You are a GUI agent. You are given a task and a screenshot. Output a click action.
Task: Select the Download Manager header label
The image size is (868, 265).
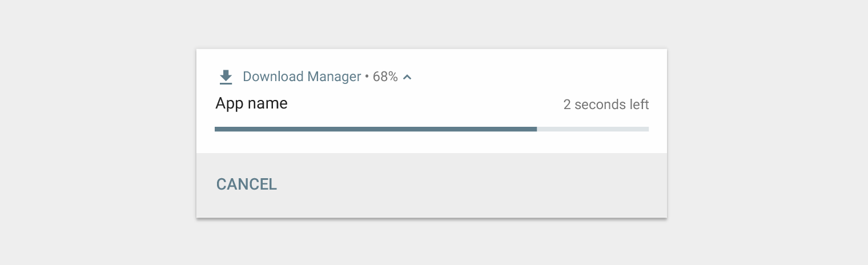coord(302,77)
